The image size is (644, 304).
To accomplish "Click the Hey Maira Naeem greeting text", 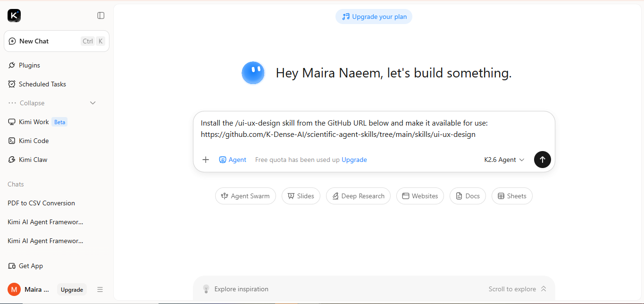I will pyautogui.click(x=393, y=73).
